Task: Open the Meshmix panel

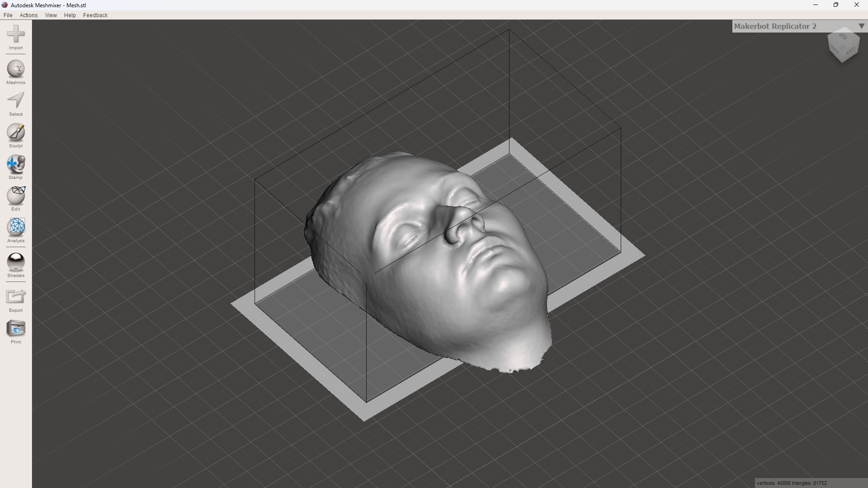Action: click(16, 69)
